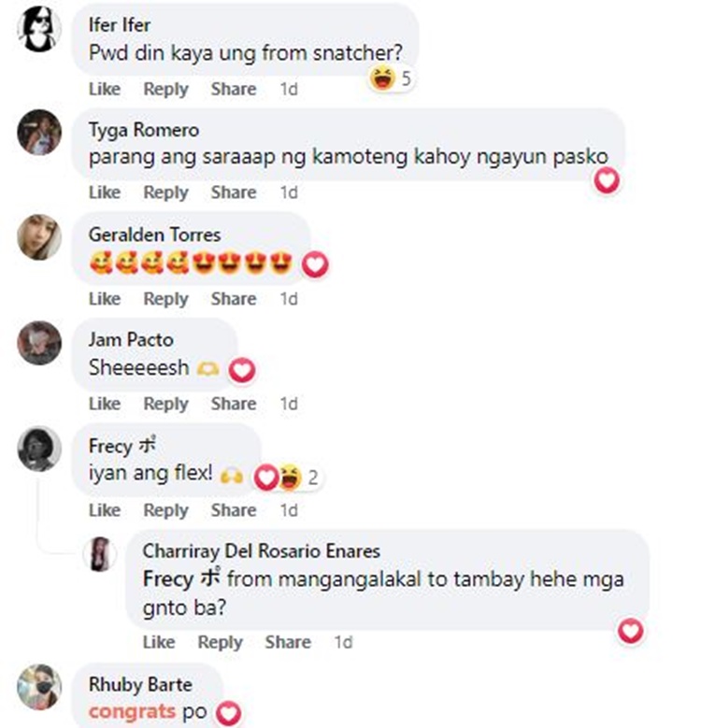Share Charriray's reply comment
This screenshot has width=701, height=728.
coord(288,642)
